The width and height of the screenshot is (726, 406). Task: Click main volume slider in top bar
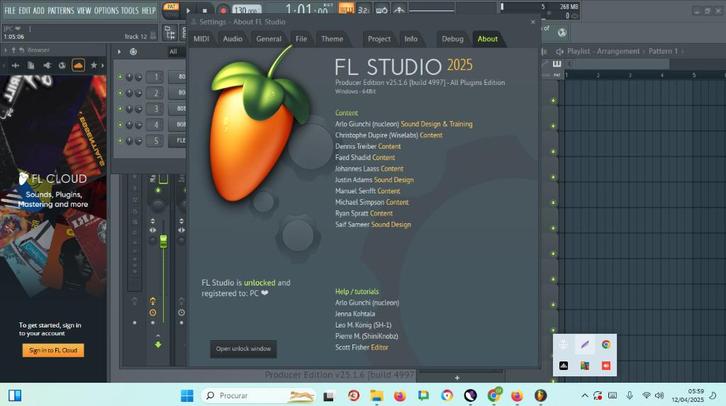tap(432, 10)
